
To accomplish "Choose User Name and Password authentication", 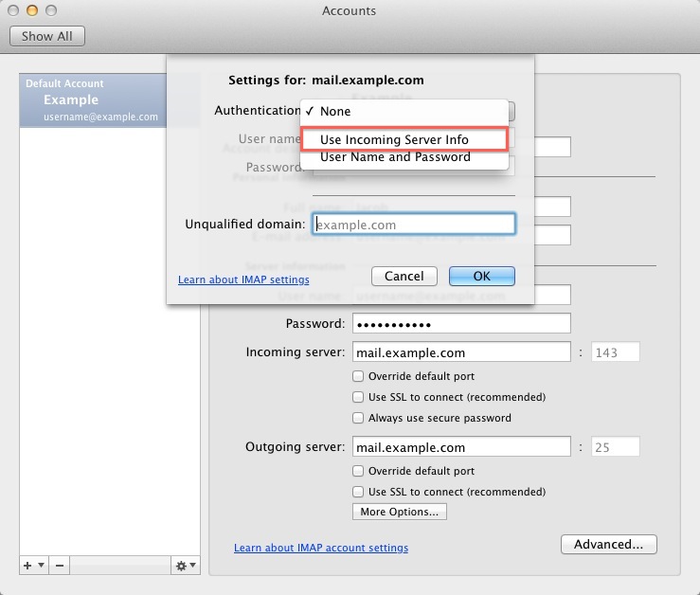I will tap(395, 157).
